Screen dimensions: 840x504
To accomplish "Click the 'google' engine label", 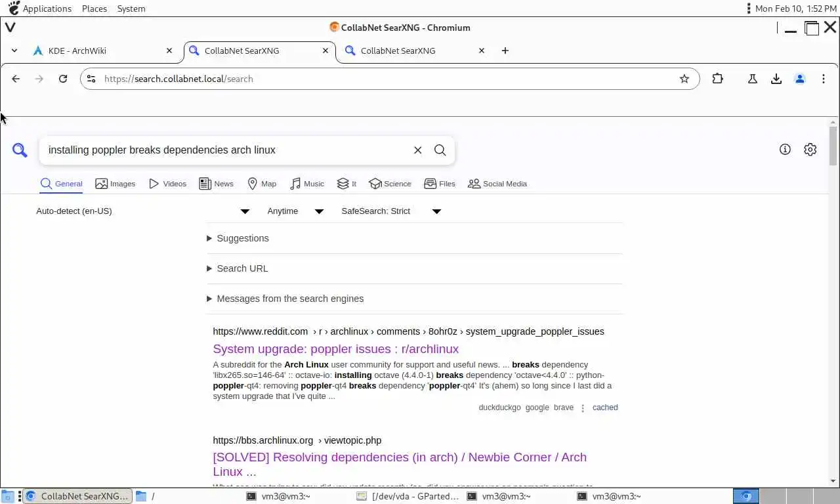I will [x=537, y=408].
